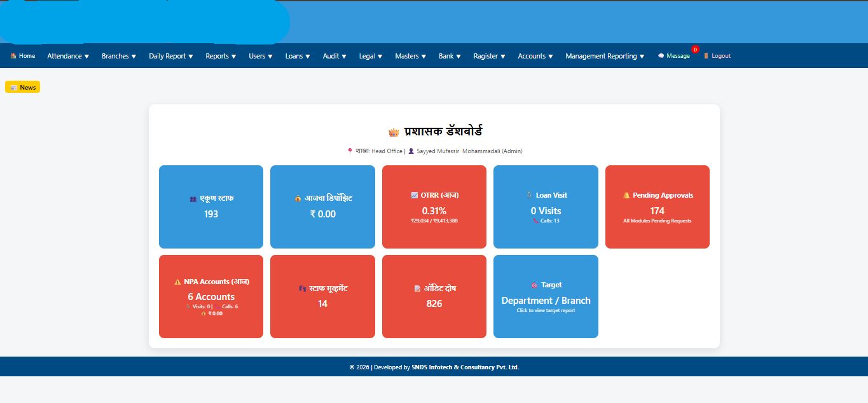Viewport: 868px width, 403px height.
Task: Open the Loans dropdown menu
Action: [298, 56]
